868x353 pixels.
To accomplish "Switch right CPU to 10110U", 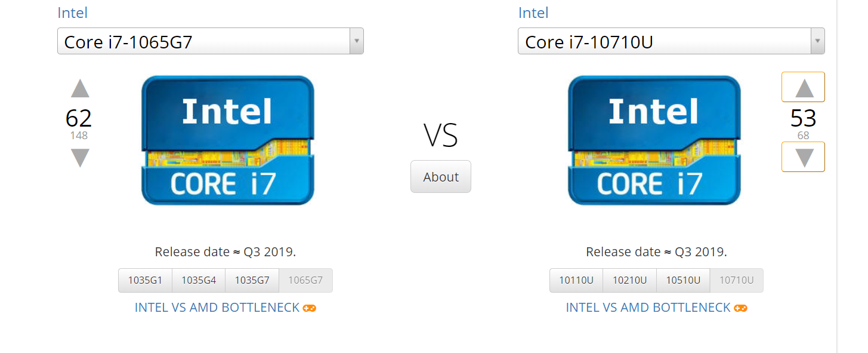I will point(576,280).
